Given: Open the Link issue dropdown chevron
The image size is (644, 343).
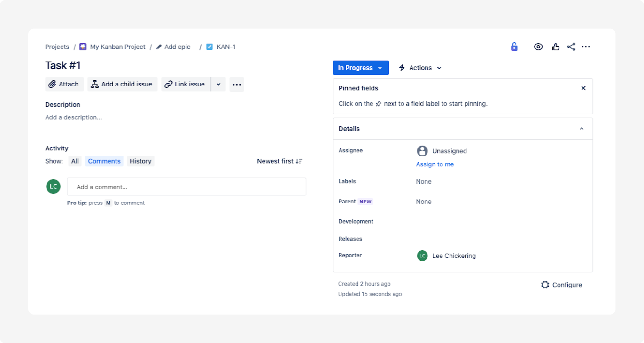Looking at the screenshot, I should (218, 84).
